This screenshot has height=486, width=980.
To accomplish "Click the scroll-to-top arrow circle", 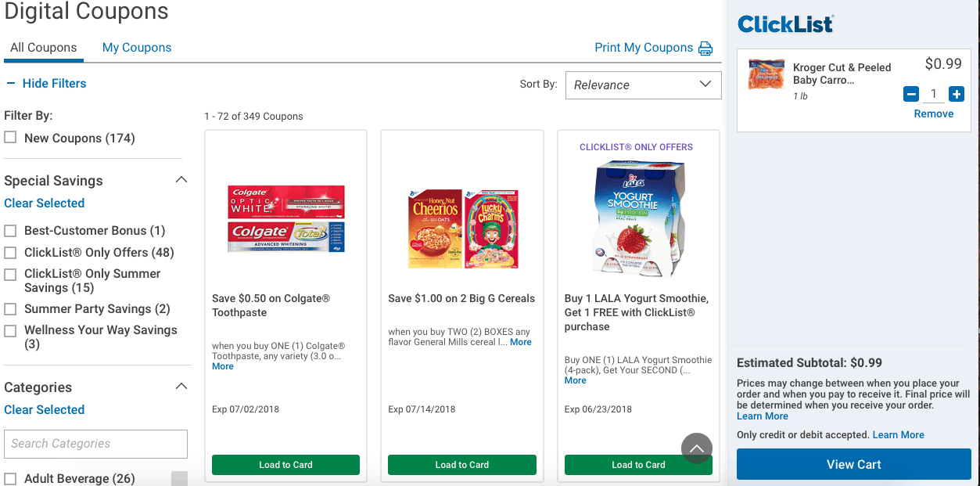I will [x=696, y=448].
